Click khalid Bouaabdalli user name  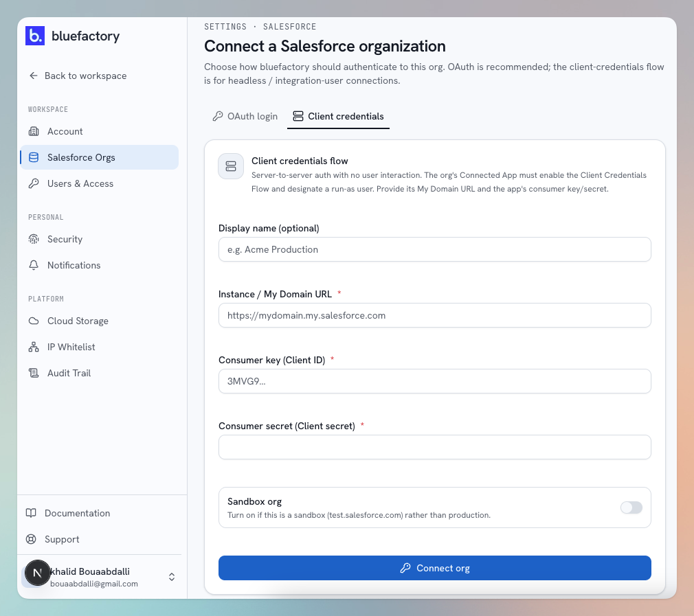(90, 571)
